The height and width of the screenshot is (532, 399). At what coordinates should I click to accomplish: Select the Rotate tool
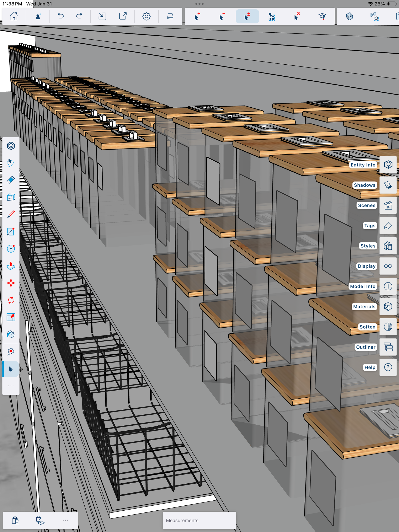coord(11,300)
